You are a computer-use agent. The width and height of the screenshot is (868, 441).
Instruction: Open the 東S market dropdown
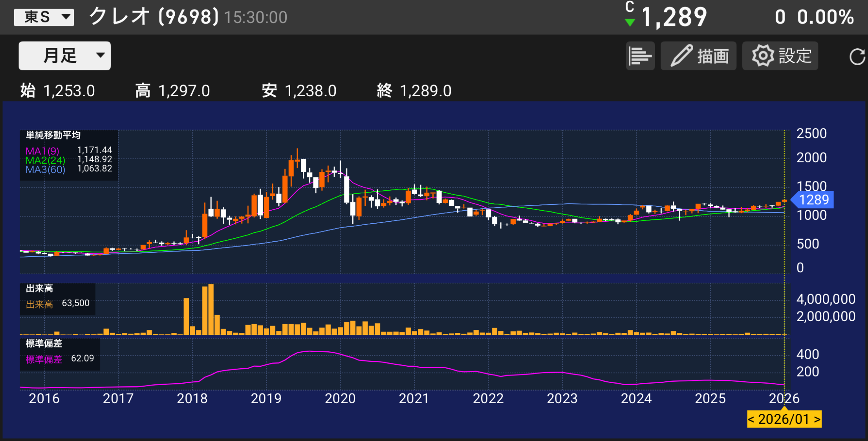tap(44, 17)
